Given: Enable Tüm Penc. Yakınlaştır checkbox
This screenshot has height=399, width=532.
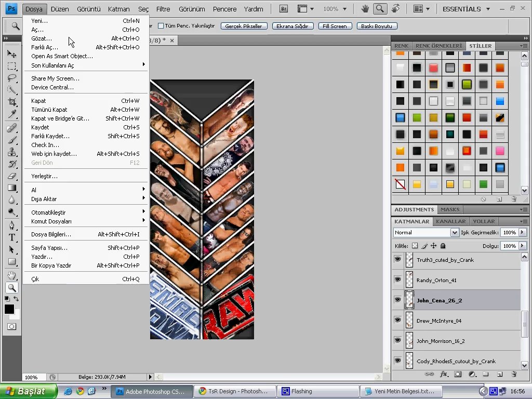Looking at the screenshot, I should point(161,26).
